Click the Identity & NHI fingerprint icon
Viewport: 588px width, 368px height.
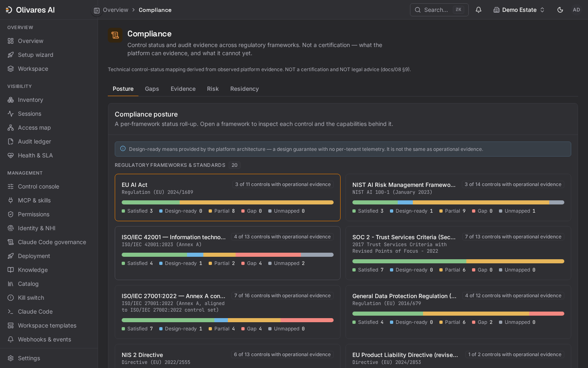tap(11, 228)
